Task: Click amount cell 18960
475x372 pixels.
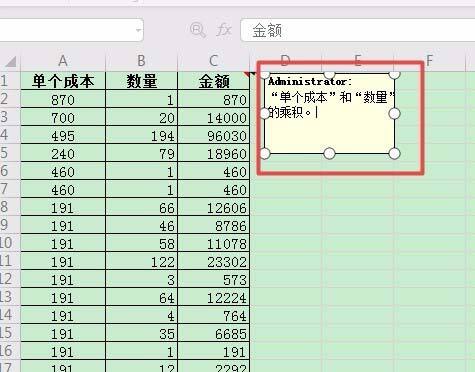Action: tap(214, 153)
